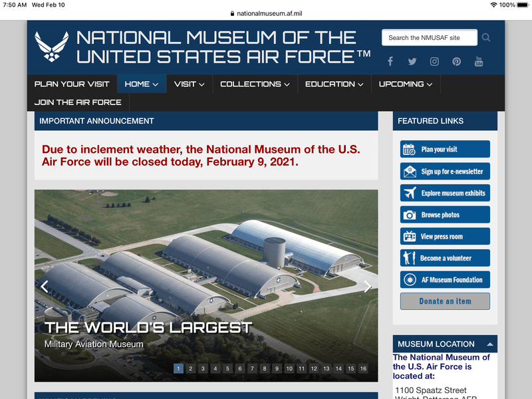The width and height of the screenshot is (532, 399).
Task: Jump to slide 14 in carousel
Action: [338, 368]
